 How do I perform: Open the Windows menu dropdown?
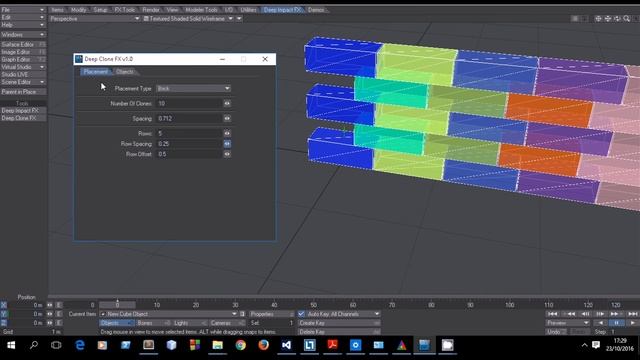coord(23,35)
